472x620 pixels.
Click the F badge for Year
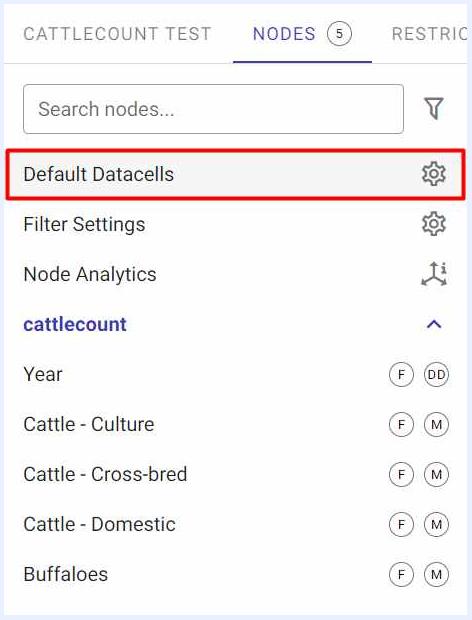click(x=401, y=374)
